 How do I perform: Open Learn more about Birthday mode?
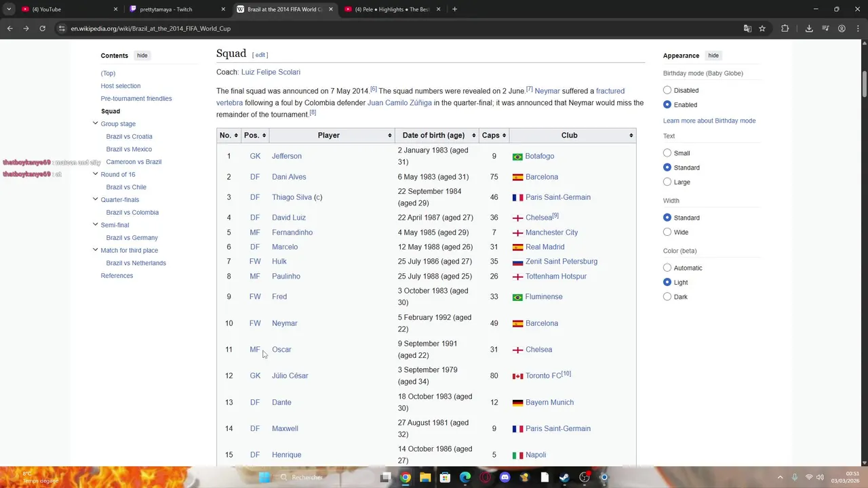pyautogui.click(x=709, y=121)
